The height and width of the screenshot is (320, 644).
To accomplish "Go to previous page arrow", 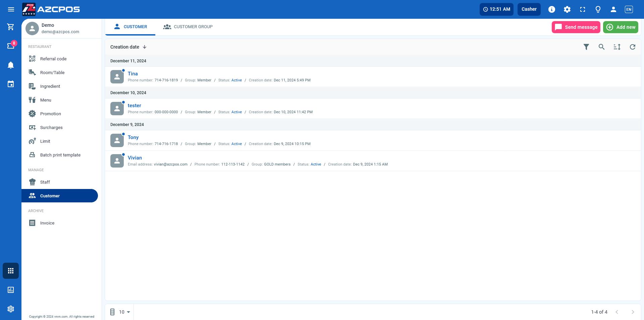I will click(617, 312).
